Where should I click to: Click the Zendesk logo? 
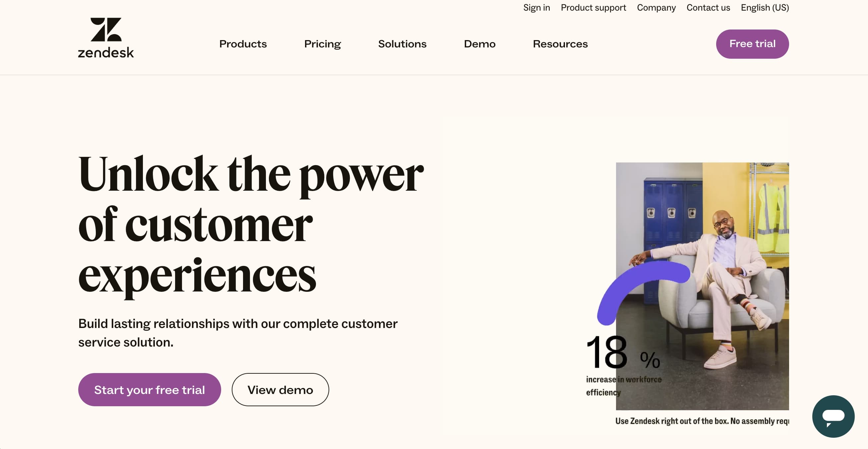pos(106,38)
